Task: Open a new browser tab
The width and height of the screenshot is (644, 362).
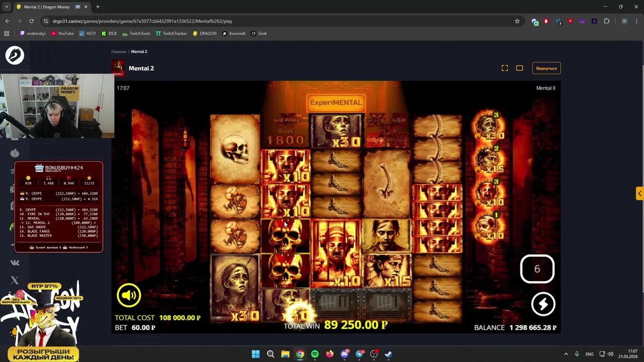Action: [x=98, y=7]
